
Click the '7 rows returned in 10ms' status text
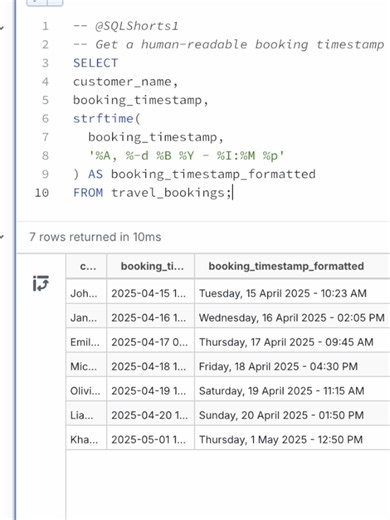(95, 237)
